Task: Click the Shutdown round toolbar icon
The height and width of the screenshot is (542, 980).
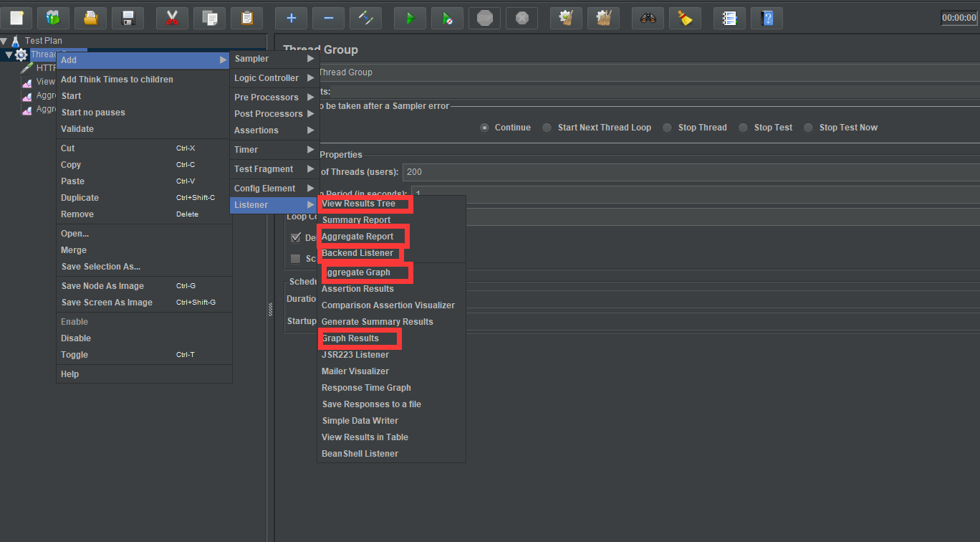Action: point(522,18)
